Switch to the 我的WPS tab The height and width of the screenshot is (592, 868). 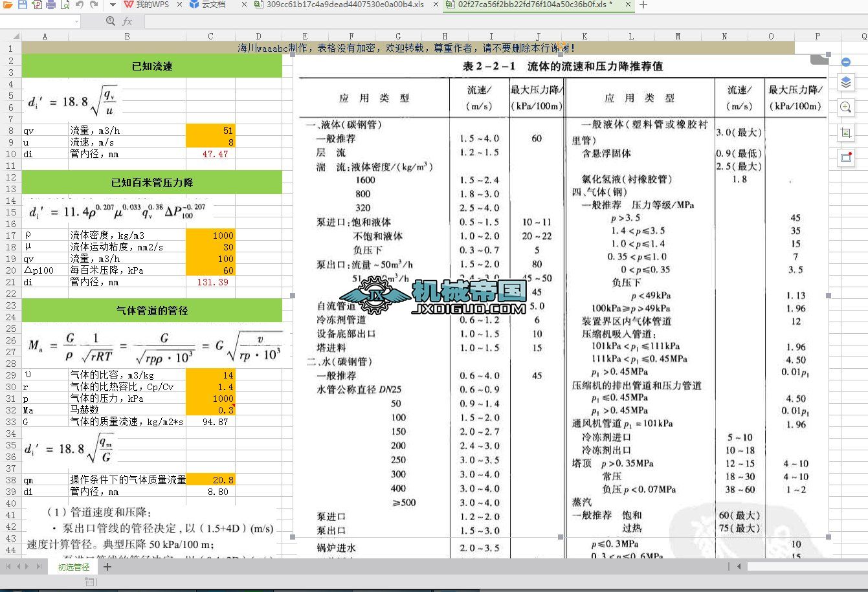click(x=152, y=5)
